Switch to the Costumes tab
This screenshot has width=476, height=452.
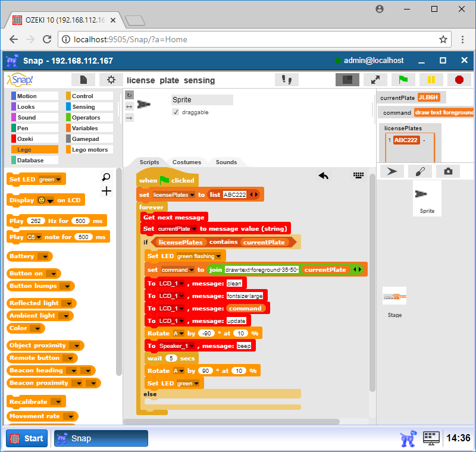pyautogui.click(x=186, y=162)
